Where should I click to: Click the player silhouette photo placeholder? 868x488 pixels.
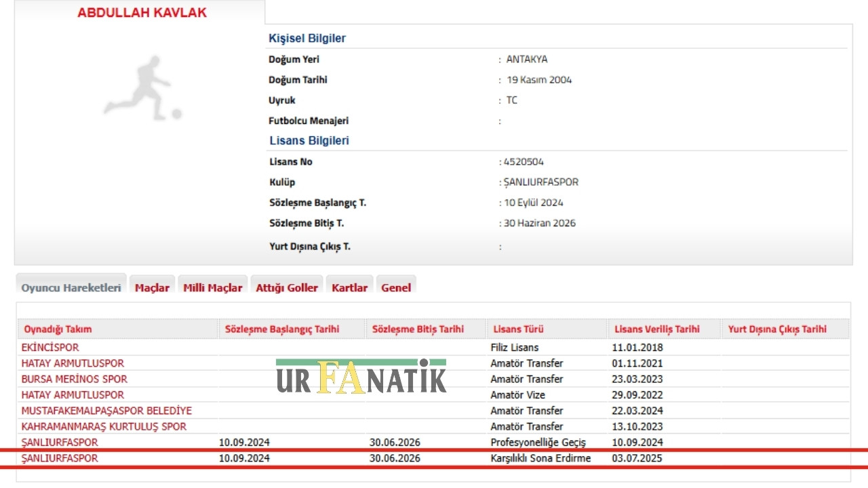(x=143, y=89)
